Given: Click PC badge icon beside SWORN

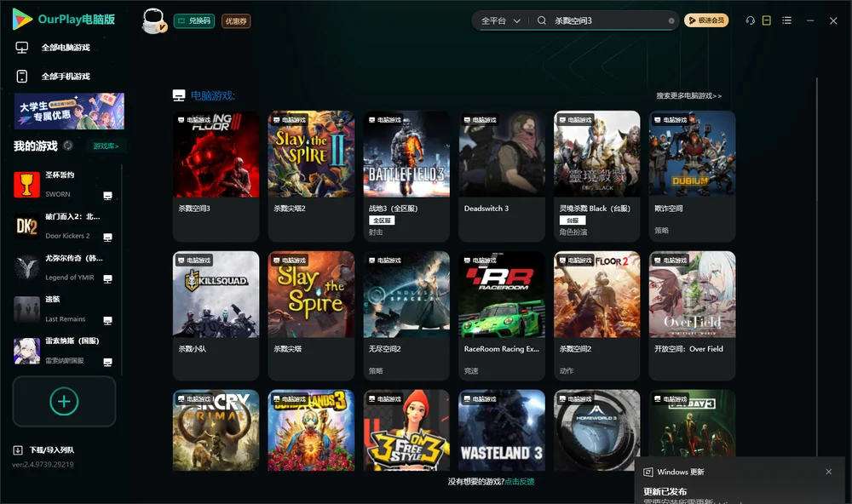Looking at the screenshot, I should coord(107,196).
